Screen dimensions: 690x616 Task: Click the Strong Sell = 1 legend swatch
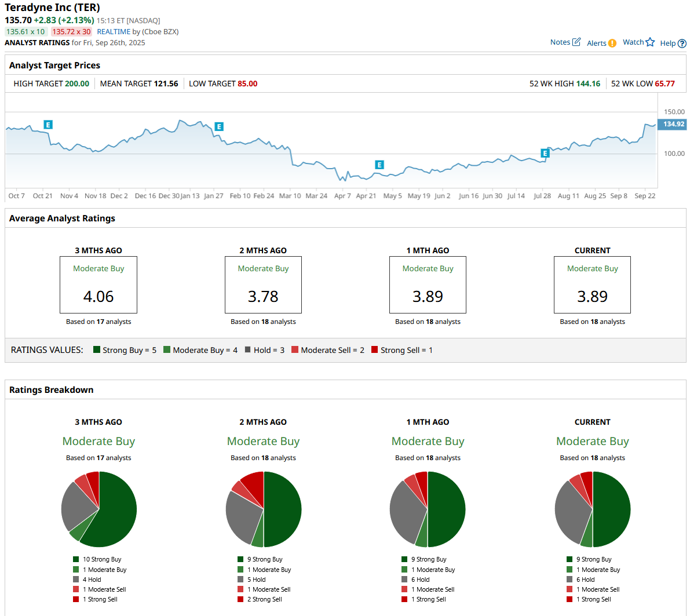click(374, 349)
